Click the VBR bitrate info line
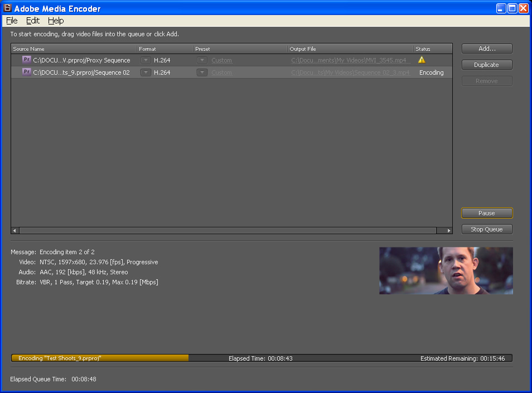Screen dimensions: 532x393 point(99,282)
